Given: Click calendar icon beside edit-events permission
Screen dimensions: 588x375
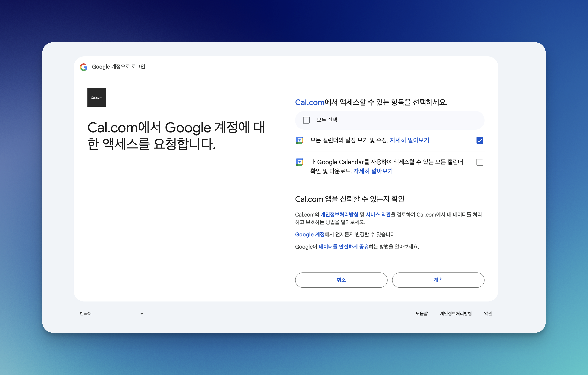Looking at the screenshot, I should pos(300,140).
